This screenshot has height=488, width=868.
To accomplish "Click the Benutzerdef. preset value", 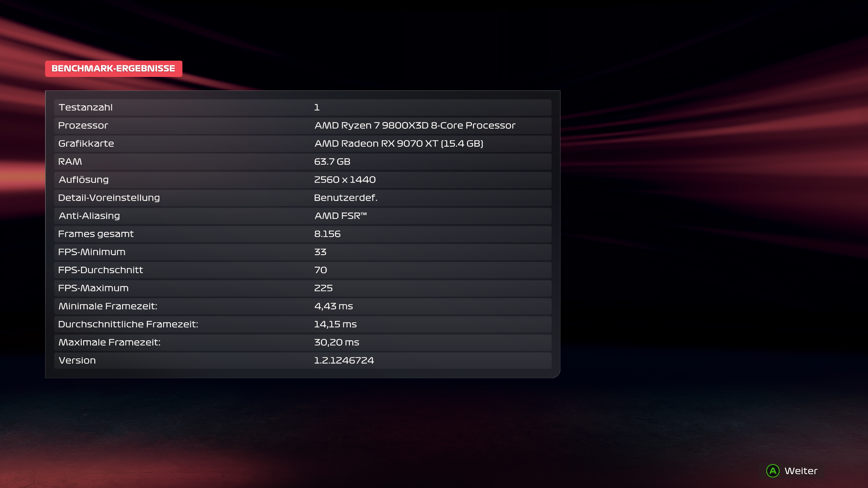I will (346, 198).
